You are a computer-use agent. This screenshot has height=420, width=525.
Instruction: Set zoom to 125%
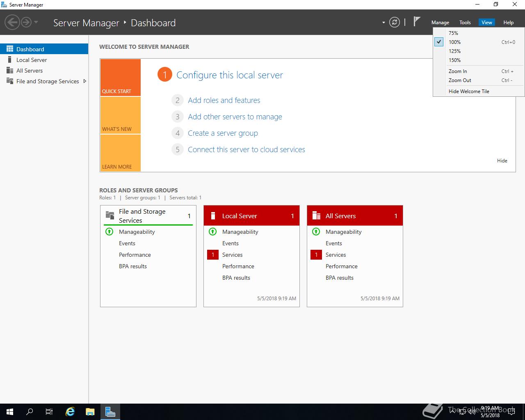coord(479,51)
